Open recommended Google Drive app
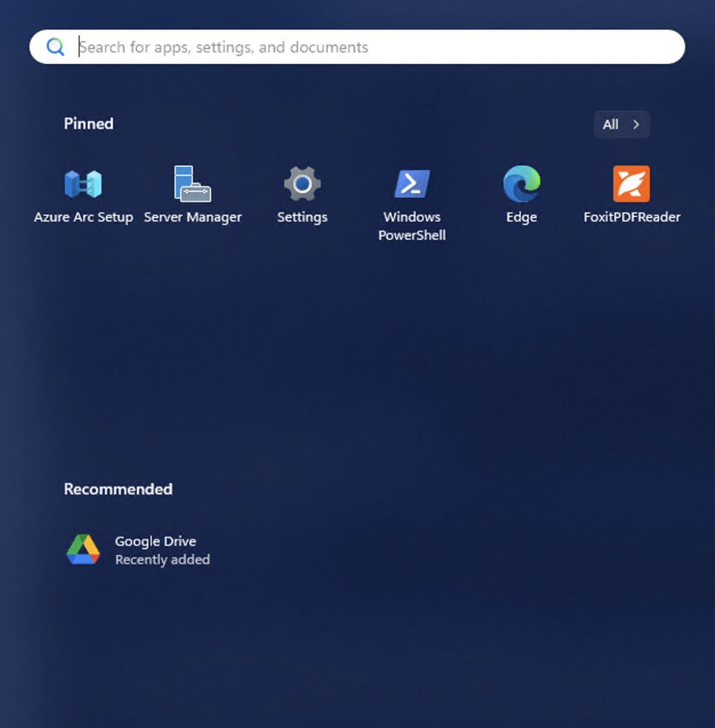The width and height of the screenshot is (715, 728). tap(138, 550)
